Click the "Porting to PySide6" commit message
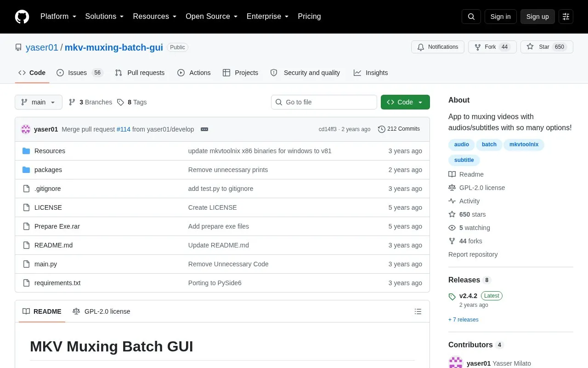This screenshot has width=588, height=368. coord(215,283)
